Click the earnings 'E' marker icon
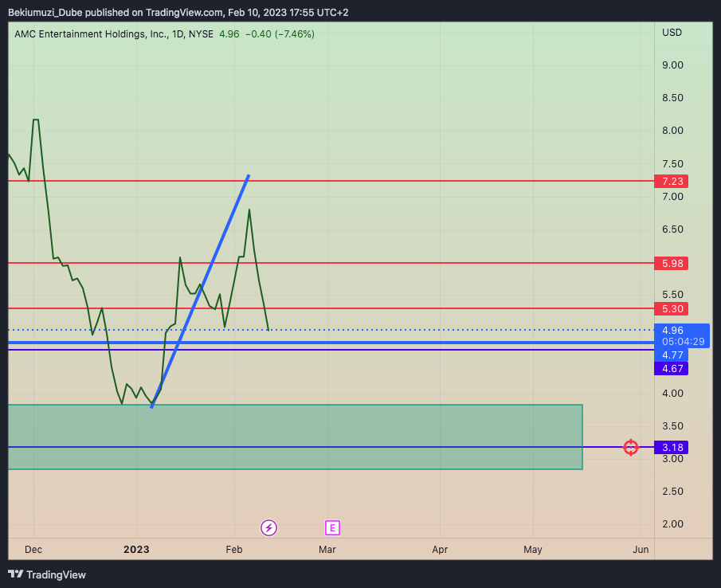 (332, 527)
